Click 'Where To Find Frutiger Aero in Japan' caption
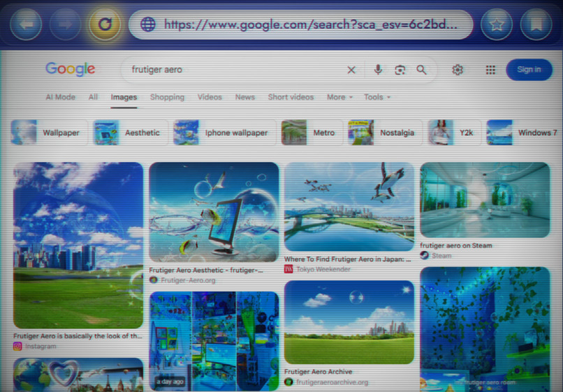Screen dimensions: 563x392 [347, 259]
